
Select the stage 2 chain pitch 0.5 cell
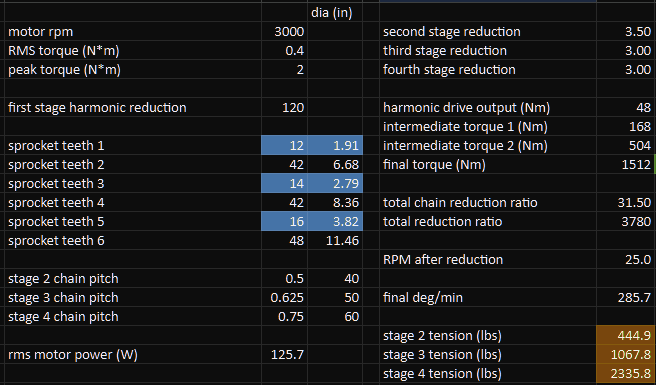[284, 279]
